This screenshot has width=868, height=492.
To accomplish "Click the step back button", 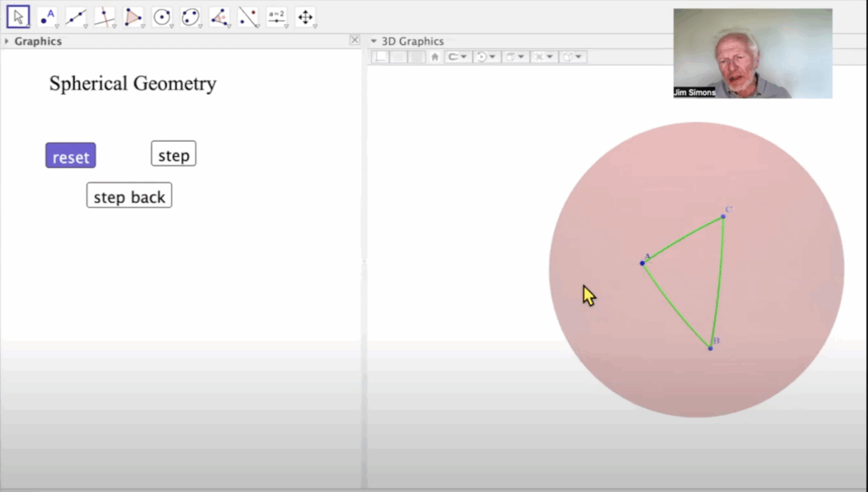I will pyautogui.click(x=129, y=196).
